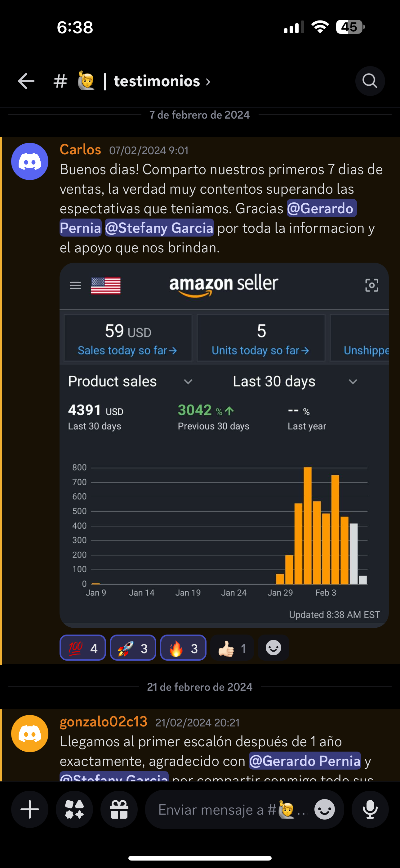Tap the microphone voice message icon
This screenshot has width=400, height=868.
click(370, 809)
